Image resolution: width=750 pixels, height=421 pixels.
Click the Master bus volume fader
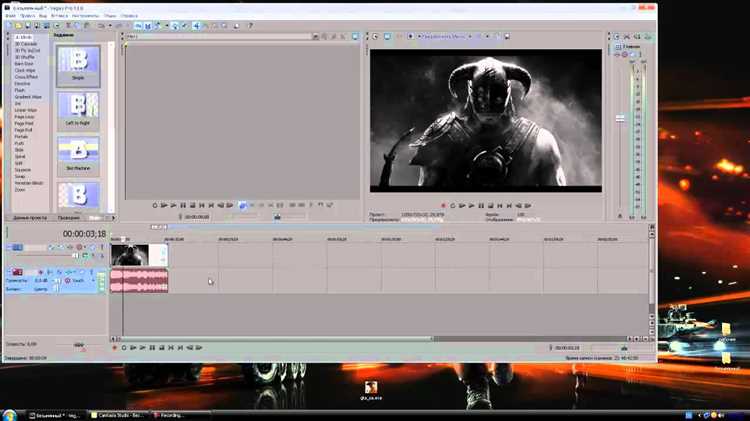click(620, 118)
